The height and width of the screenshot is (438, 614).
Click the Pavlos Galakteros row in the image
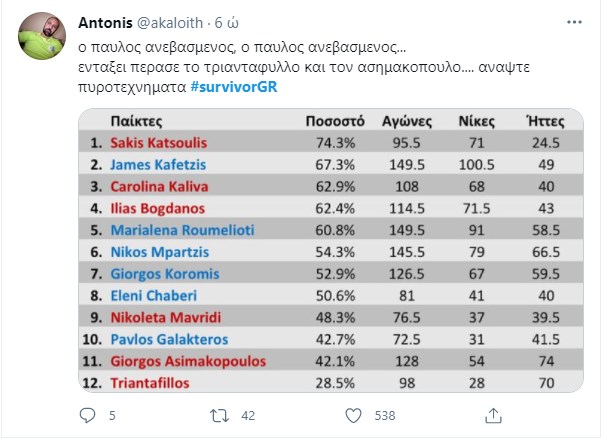point(331,339)
